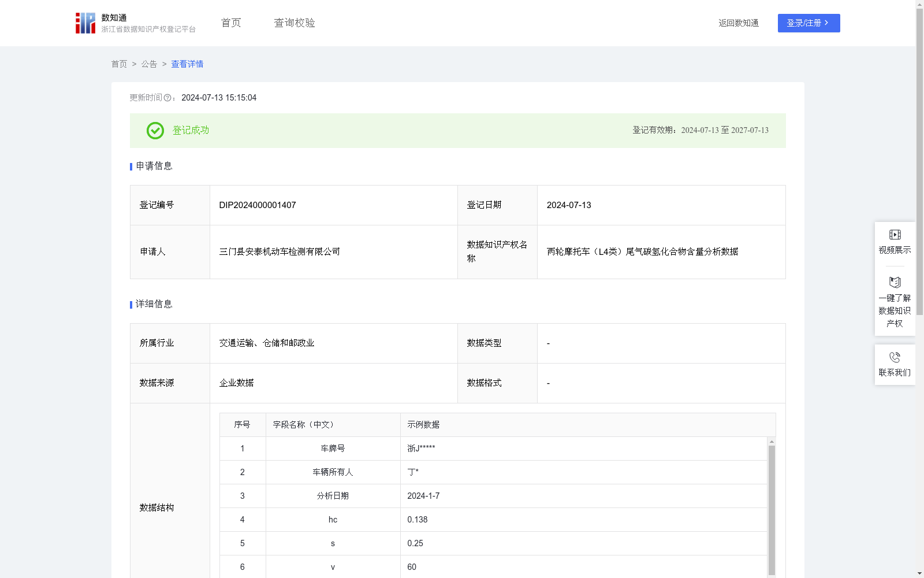
Task: Click the sample value 浙J*****
Action: click(x=421, y=449)
